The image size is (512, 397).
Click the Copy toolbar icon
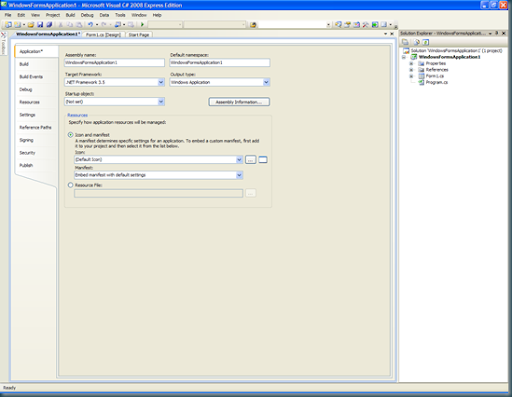pos(70,24)
